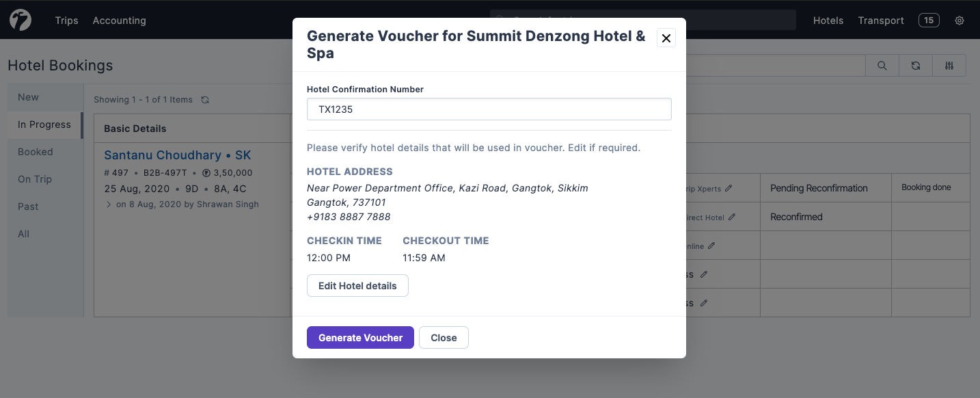The width and height of the screenshot is (980, 398).
Task: Select the All bookings filter
Action: tap(23, 233)
